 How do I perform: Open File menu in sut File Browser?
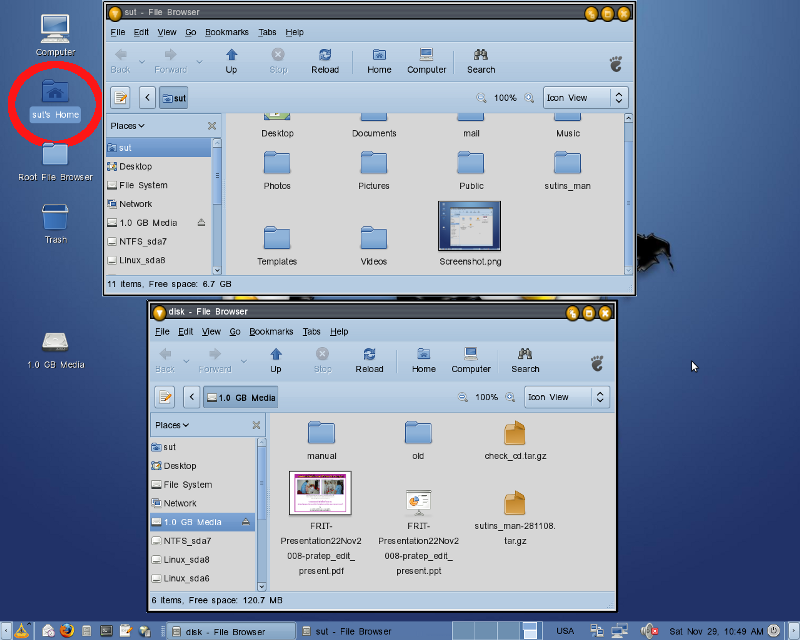click(118, 32)
